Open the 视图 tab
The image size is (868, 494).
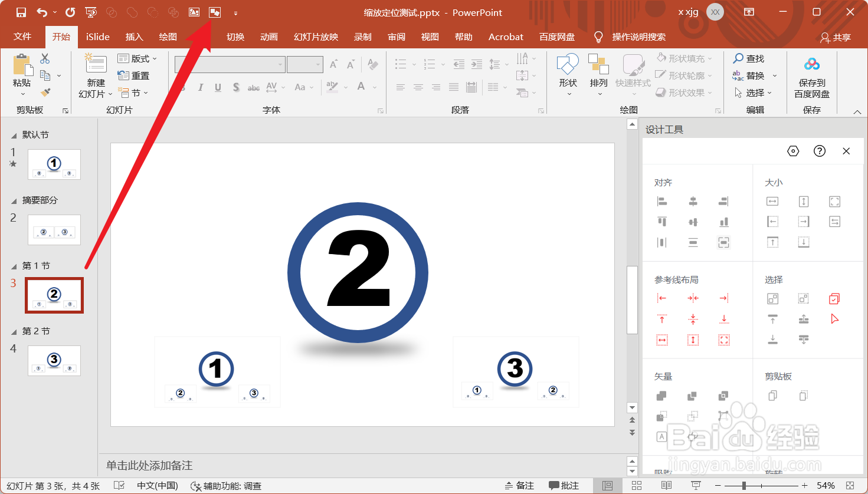point(430,37)
